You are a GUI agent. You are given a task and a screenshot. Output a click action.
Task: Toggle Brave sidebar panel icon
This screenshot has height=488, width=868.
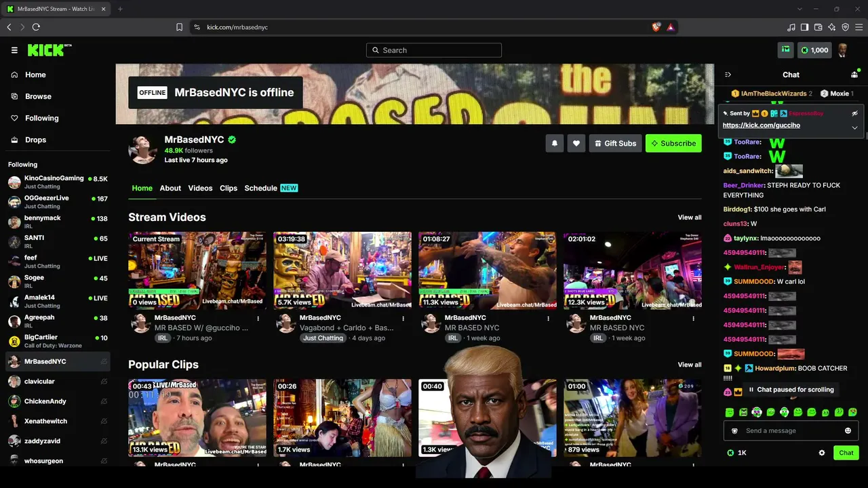pyautogui.click(x=804, y=27)
